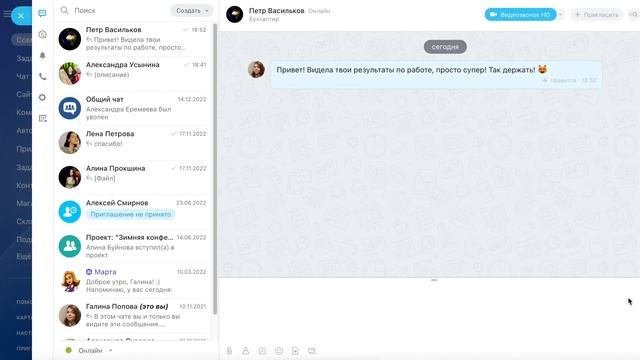640x360 pixels.
Task: Click the textarea resize handle
Action: pos(434,280)
